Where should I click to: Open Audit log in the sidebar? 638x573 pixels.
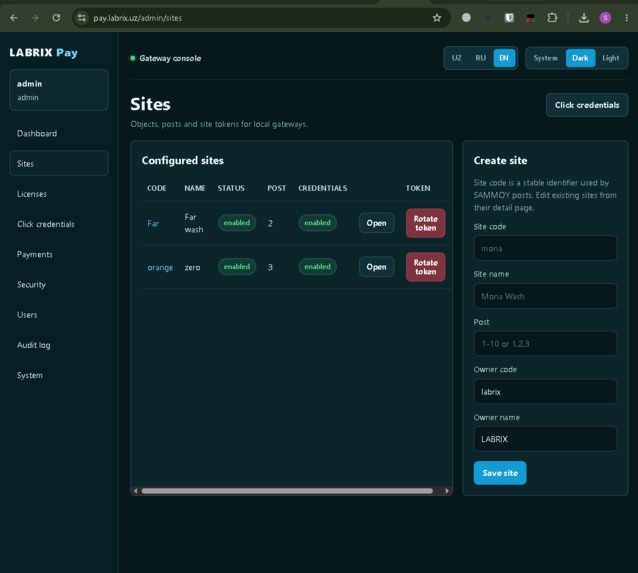[59, 345]
